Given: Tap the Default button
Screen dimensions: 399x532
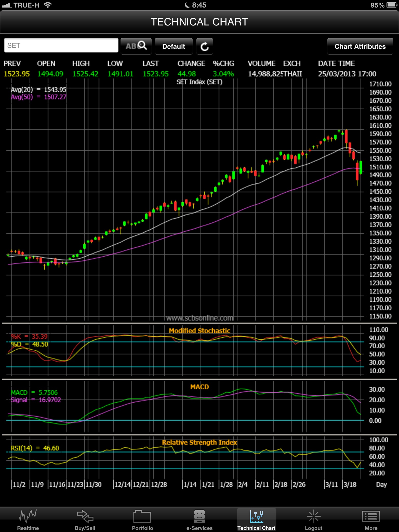Looking at the screenshot, I should pyautogui.click(x=174, y=46).
